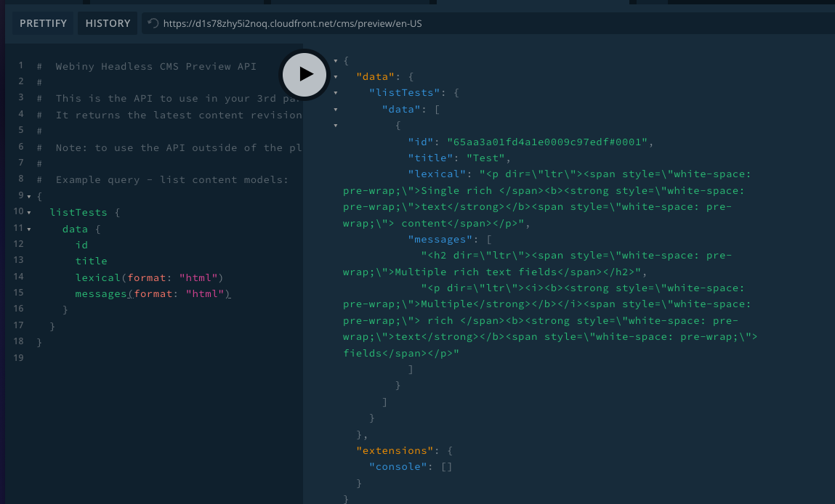Collapse the "data" object in the response
Image resolution: width=835 pixels, height=504 pixels.
click(x=336, y=76)
